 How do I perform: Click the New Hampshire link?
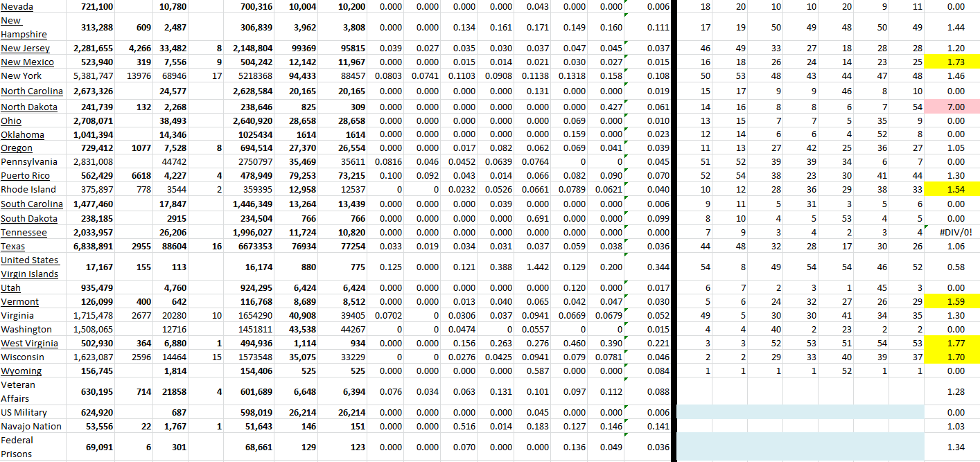pos(24,28)
